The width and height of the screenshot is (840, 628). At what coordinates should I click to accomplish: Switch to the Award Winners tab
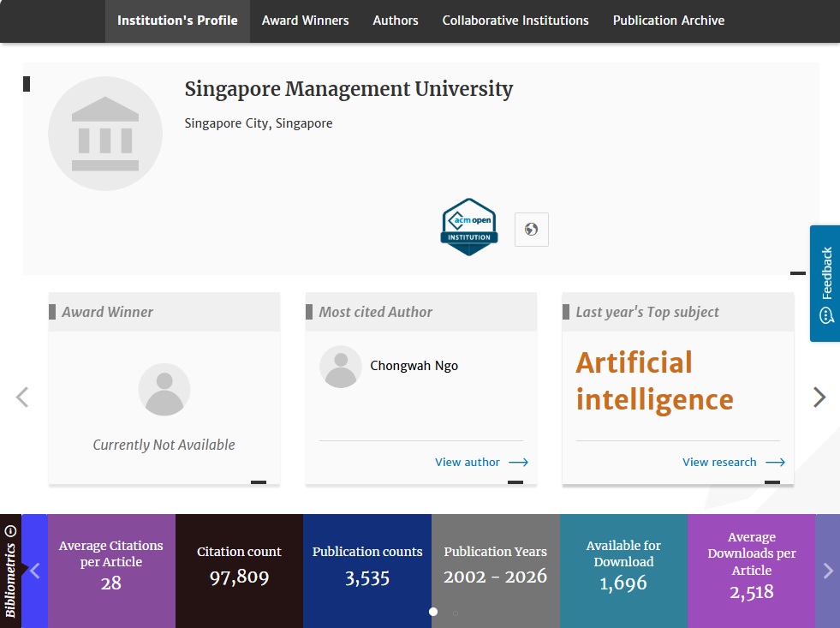point(305,21)
